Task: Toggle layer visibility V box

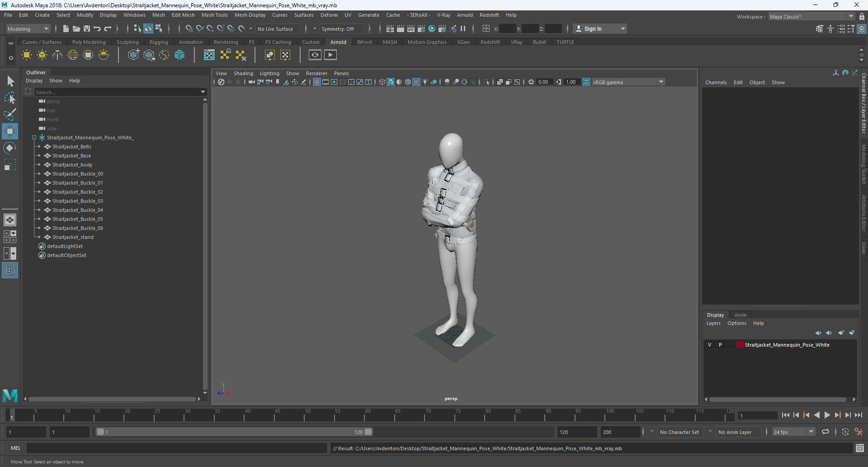Action: pyautogui.click(x=710, y=345)
